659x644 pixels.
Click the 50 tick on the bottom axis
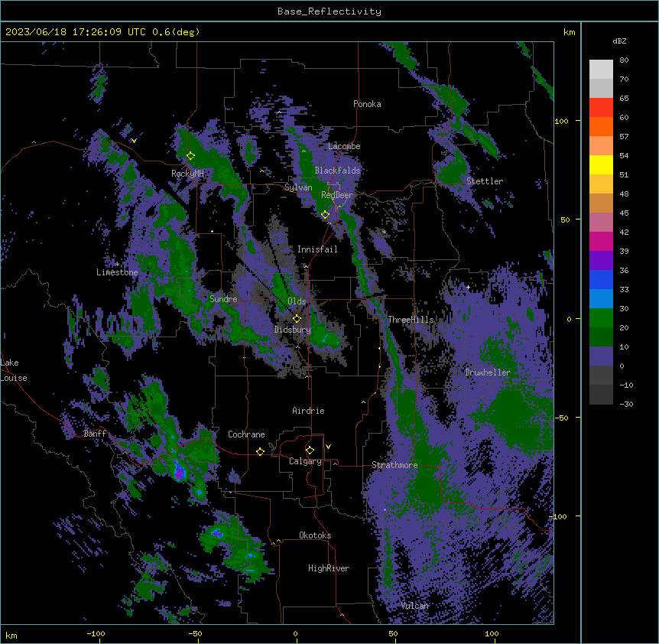(393, 633)
